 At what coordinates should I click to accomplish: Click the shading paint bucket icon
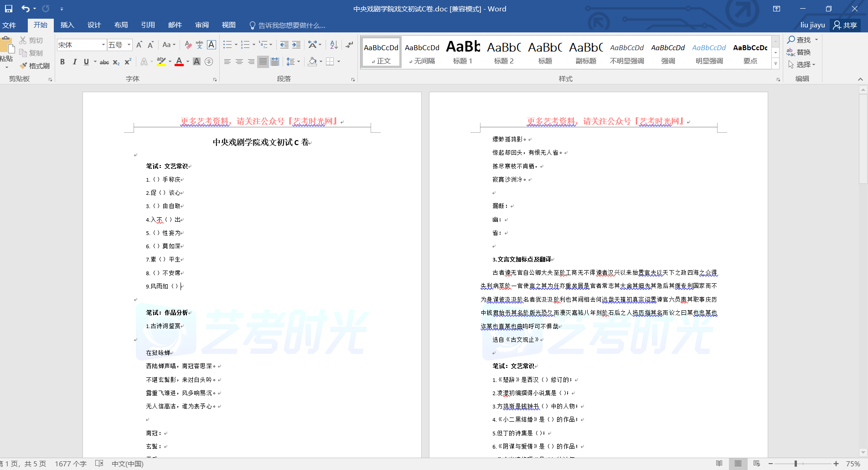(312, 62)
